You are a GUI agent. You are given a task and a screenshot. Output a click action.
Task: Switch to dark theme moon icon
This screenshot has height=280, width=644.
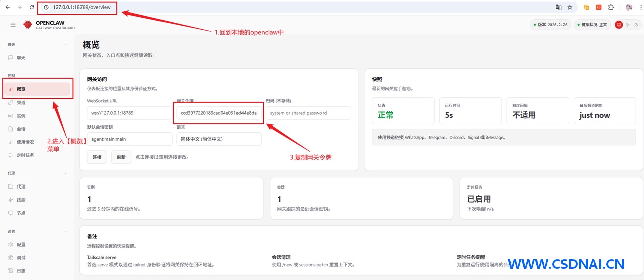[x=636, y=25]
